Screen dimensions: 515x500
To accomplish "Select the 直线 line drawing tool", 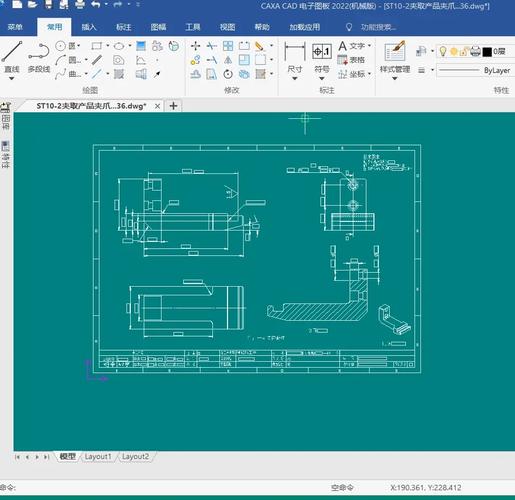I will pyautogui.click(x=12, y=57).
